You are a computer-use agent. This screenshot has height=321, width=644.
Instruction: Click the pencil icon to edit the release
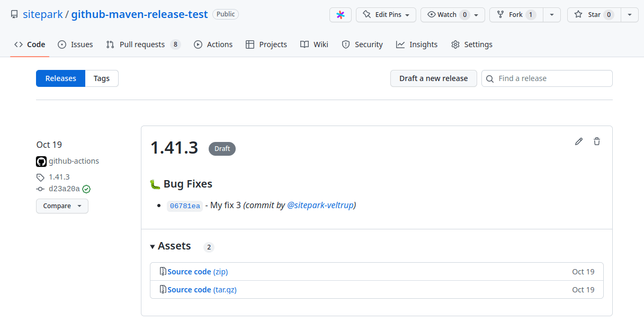pyautogui.click(x=579, y=141)
